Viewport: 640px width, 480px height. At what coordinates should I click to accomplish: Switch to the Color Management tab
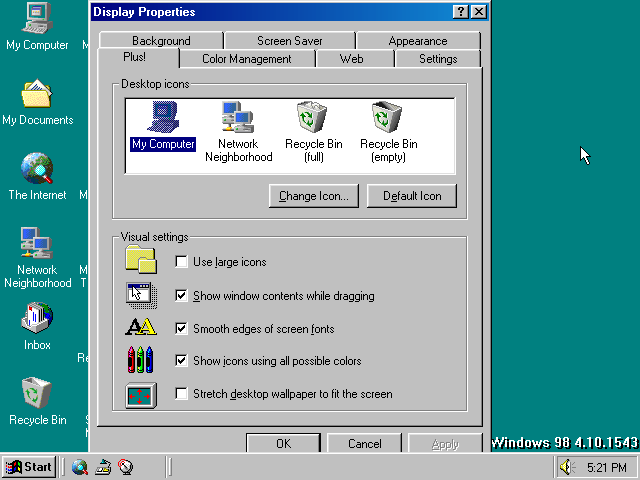point(247,59)
